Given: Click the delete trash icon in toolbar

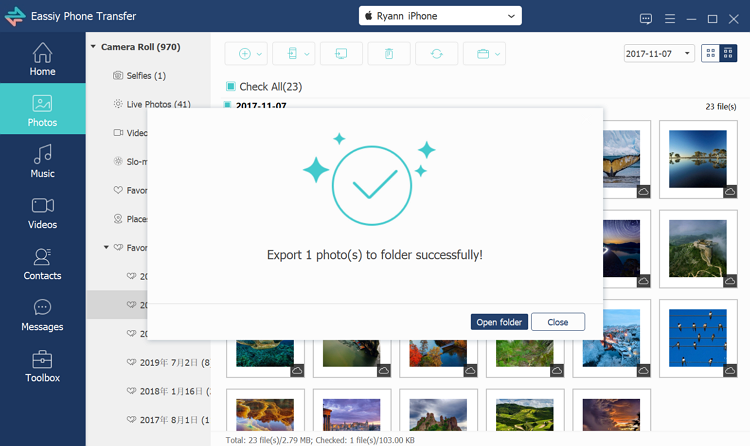Looking at the screenshot, I should pyautogui.click(x=389, y=54).
